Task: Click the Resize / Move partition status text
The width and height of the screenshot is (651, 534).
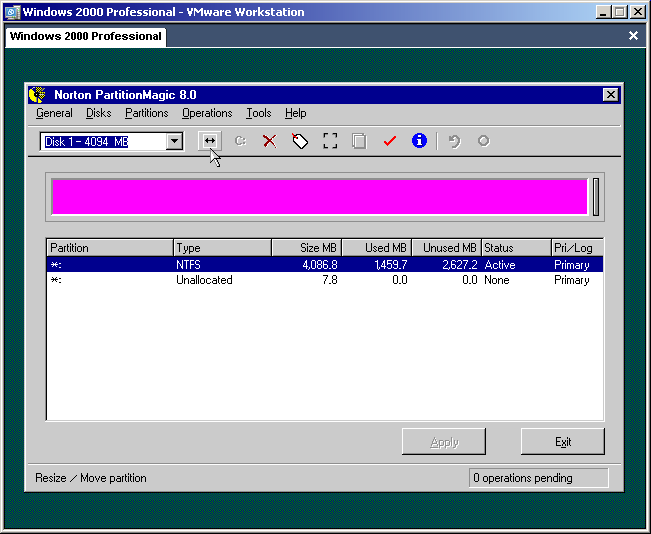Action: click(91, 478)
